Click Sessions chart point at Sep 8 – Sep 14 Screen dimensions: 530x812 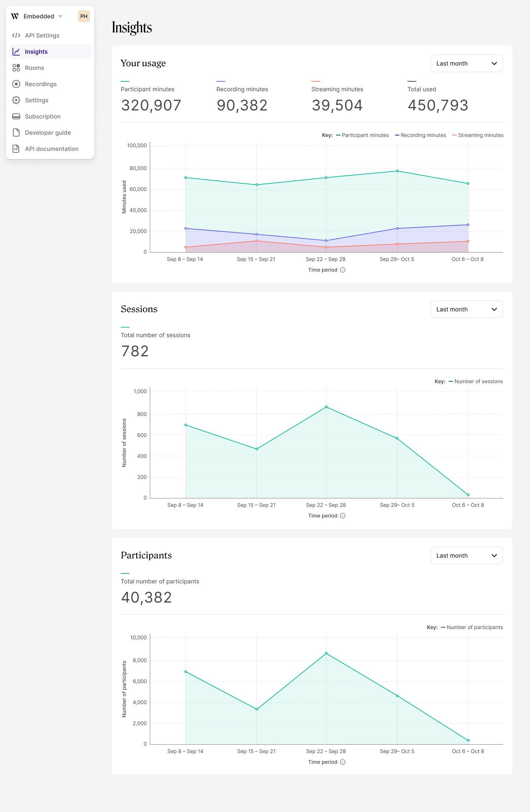coord(185,425)
